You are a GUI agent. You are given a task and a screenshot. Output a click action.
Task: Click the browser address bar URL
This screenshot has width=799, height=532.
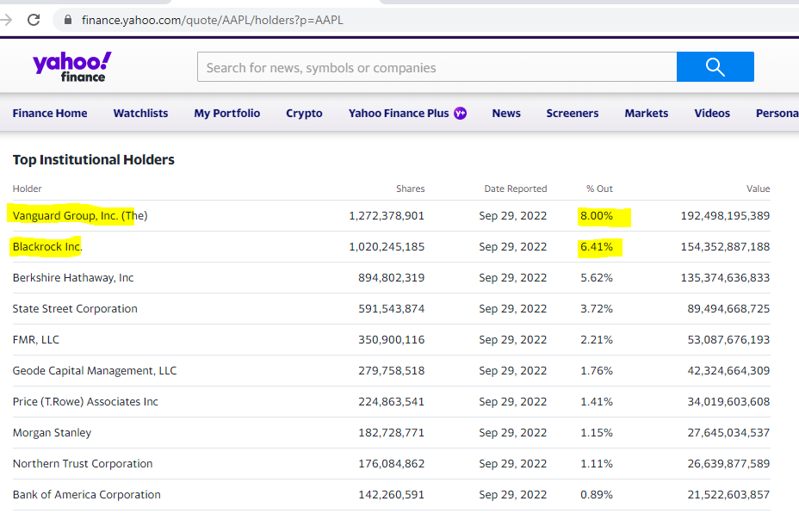(212, 20)
